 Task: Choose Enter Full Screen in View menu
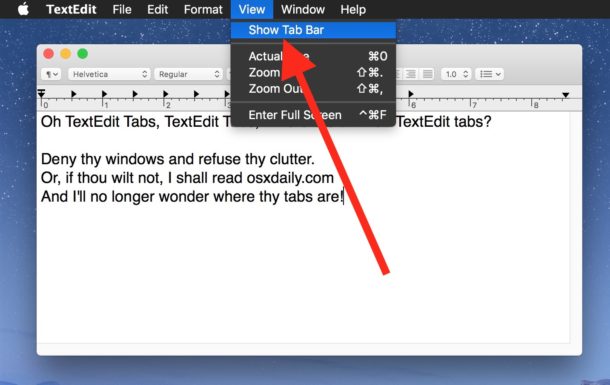pos(313,115)
